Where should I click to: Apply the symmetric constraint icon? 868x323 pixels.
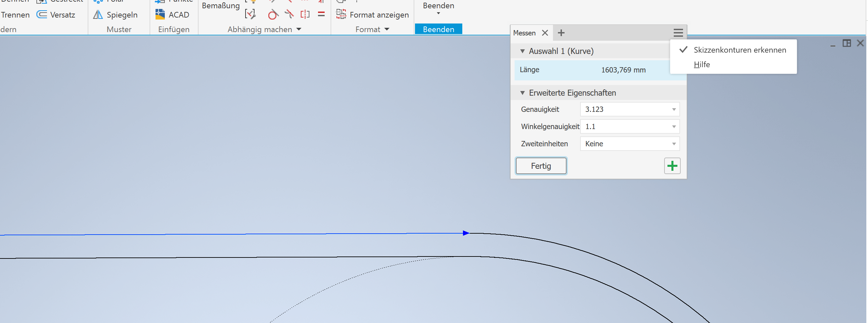tap(305, 14)
